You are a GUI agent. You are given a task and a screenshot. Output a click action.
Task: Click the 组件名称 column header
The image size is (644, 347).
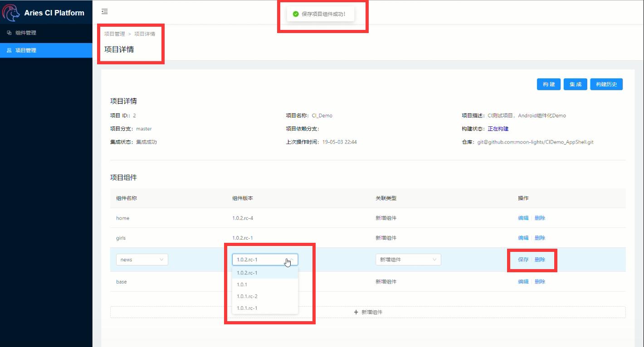pos(127,198)
